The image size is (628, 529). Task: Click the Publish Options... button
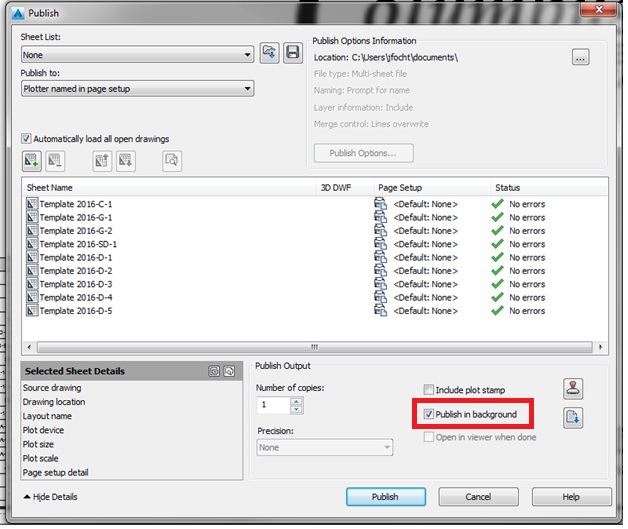tap(363, 153)
